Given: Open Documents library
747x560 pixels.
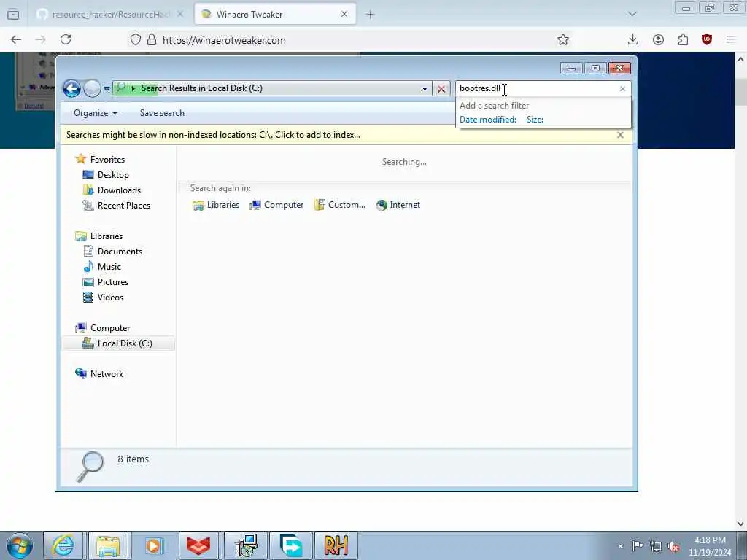Looking at the screenshot, I should (113, 252).
